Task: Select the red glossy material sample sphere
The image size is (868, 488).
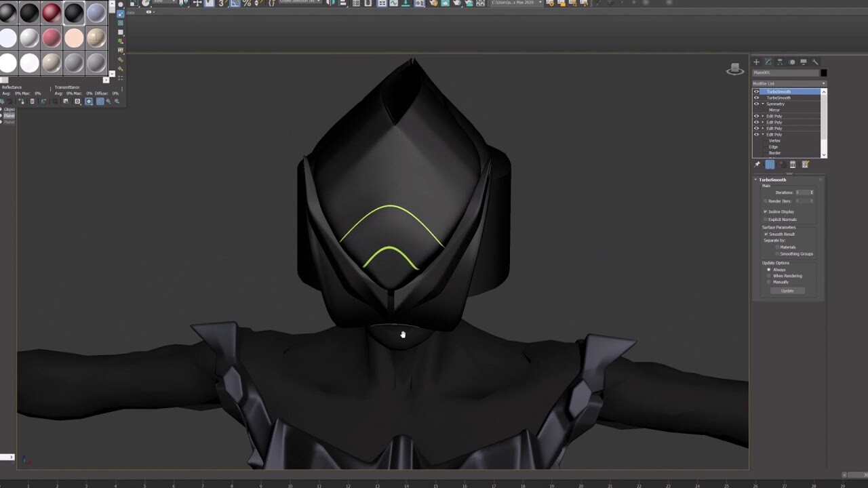Action: [x=52, y=13]
